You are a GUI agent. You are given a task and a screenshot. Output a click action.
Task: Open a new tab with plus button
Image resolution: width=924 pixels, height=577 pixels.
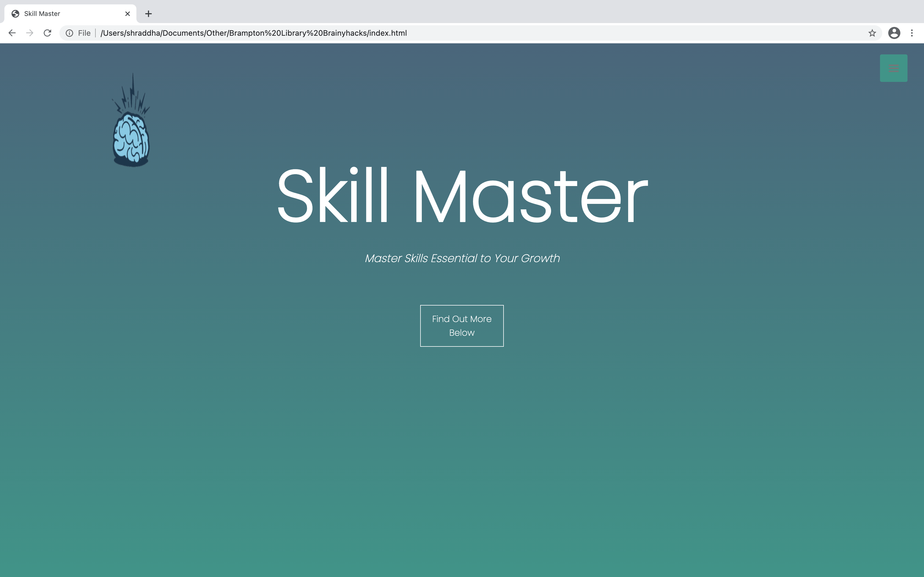coord(148,14)
